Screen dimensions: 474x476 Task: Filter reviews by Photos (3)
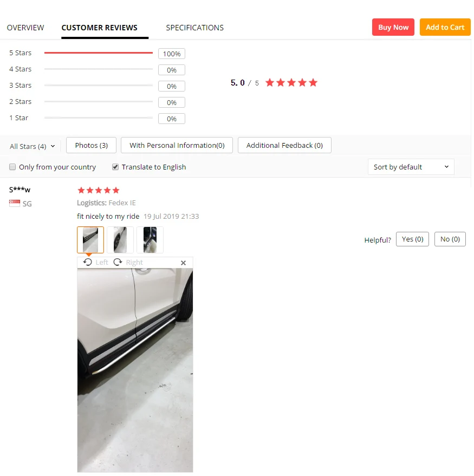(x=91, y=146)
